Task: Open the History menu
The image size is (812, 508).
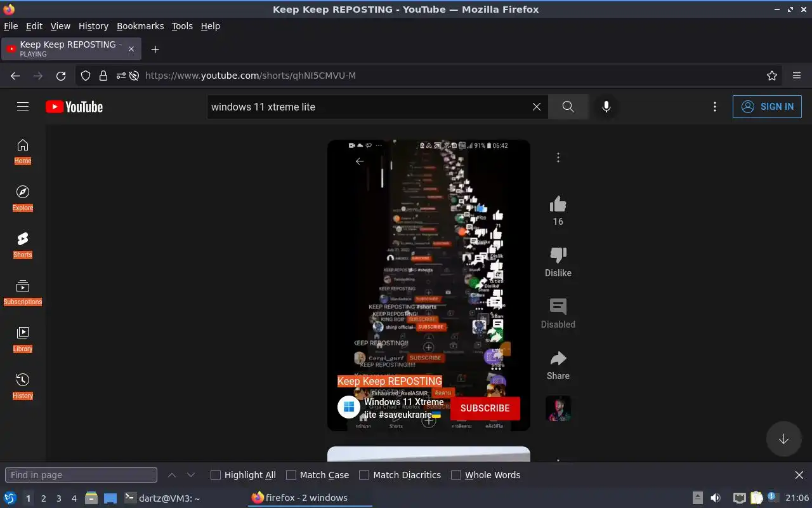Action: (93, 26)
